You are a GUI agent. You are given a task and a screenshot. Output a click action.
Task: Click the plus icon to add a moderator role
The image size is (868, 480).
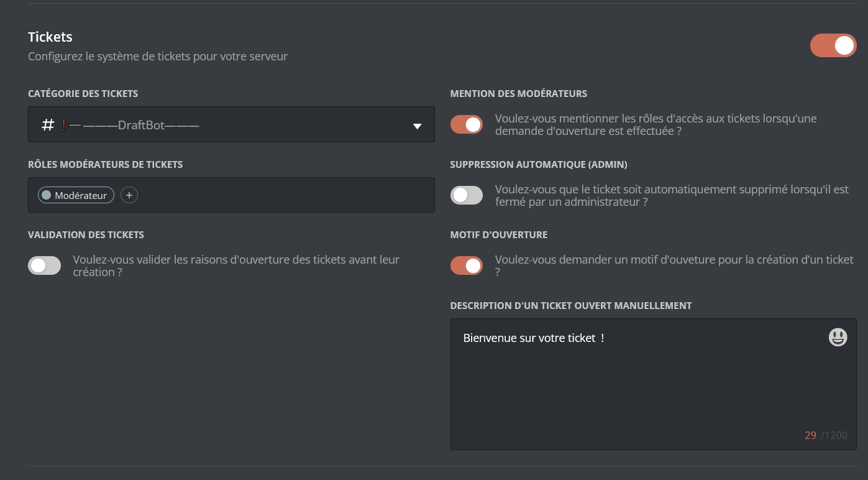[x=129, y=195]
